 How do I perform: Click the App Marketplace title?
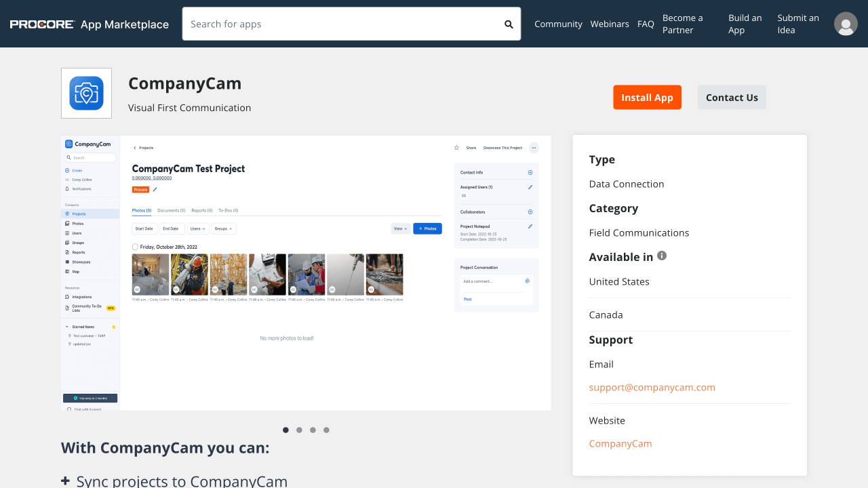[x=125, y=24]
